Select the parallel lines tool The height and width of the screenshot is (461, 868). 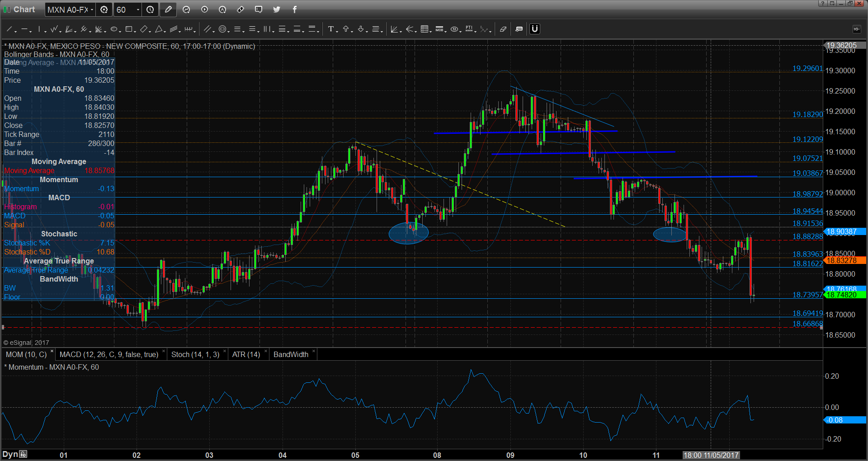pyautogui.click(x=207, y=29)
